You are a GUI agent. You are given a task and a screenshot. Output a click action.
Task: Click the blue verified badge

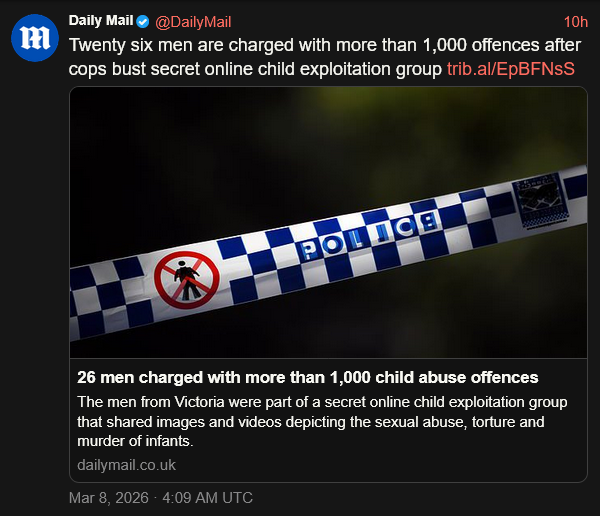click(x=142, y=22)
